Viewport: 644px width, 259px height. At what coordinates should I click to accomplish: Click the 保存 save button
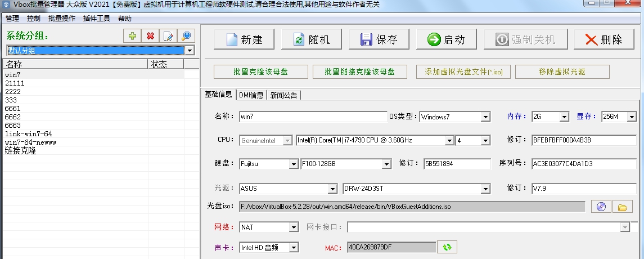tap(379, 39)
